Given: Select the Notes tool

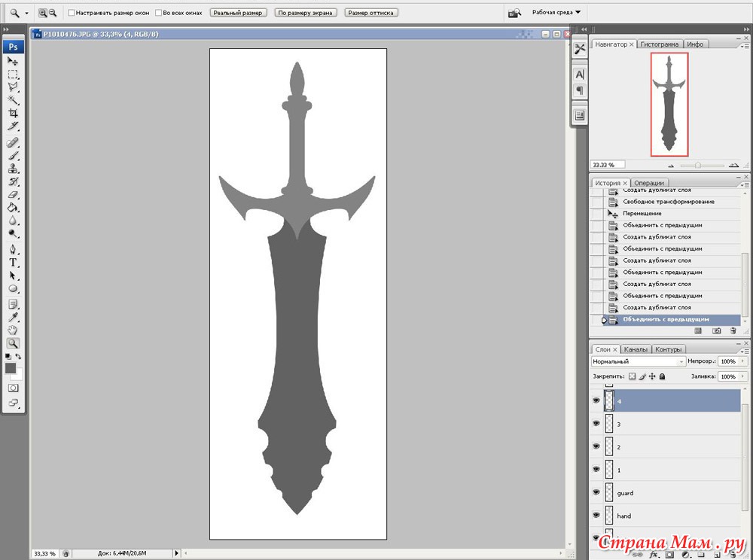Looking at the screenshot, I should point(13,304).
